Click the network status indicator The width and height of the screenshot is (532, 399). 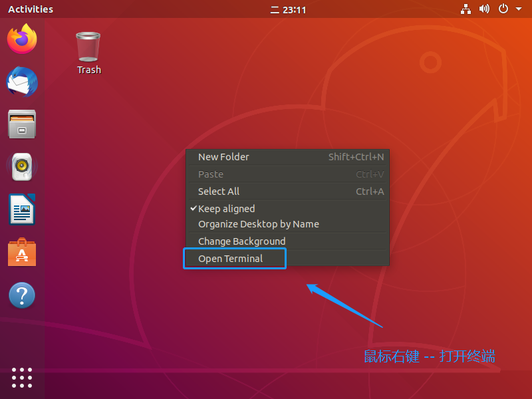click(465, 9)
